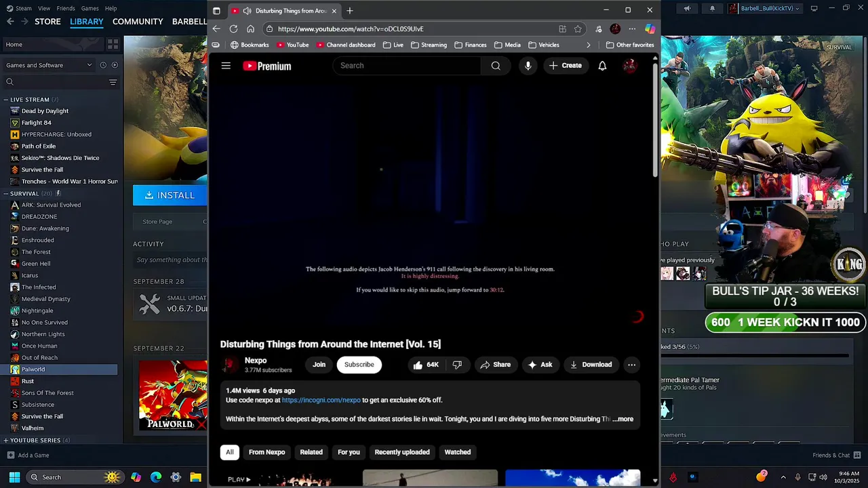Select the Recently uploaded filter chip
The height and width of the screenshot is (488, 868).
coord(402,452)
